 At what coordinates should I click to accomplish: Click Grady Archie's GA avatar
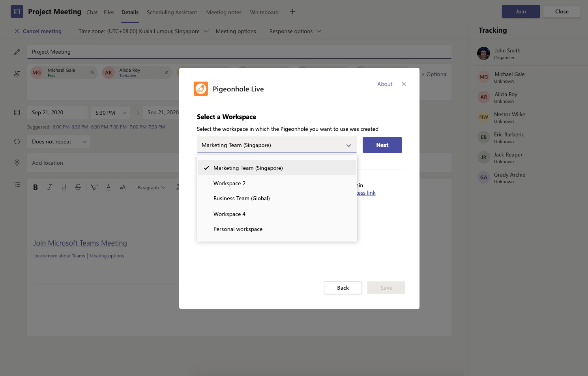point(484,177)
